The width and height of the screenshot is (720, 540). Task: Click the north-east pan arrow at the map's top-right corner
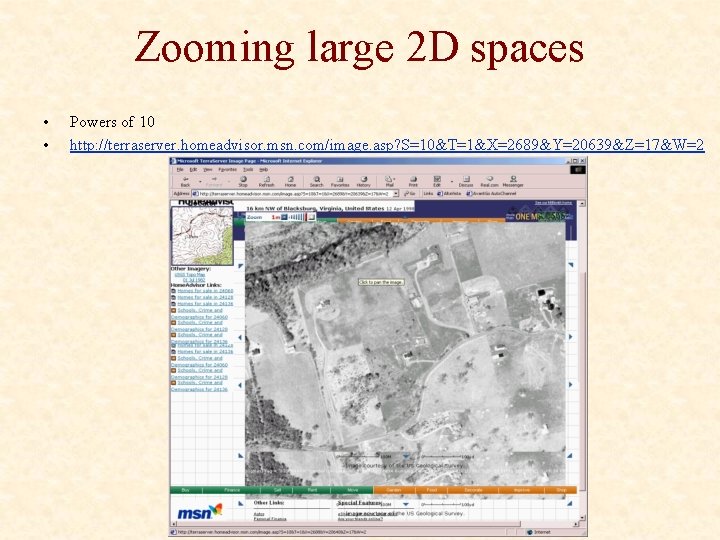point(571,265)
